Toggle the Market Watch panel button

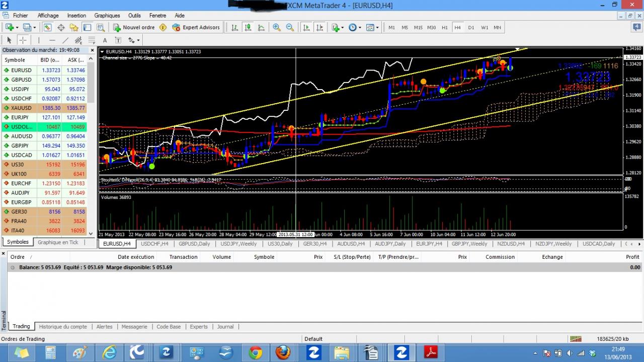(47, 27)
